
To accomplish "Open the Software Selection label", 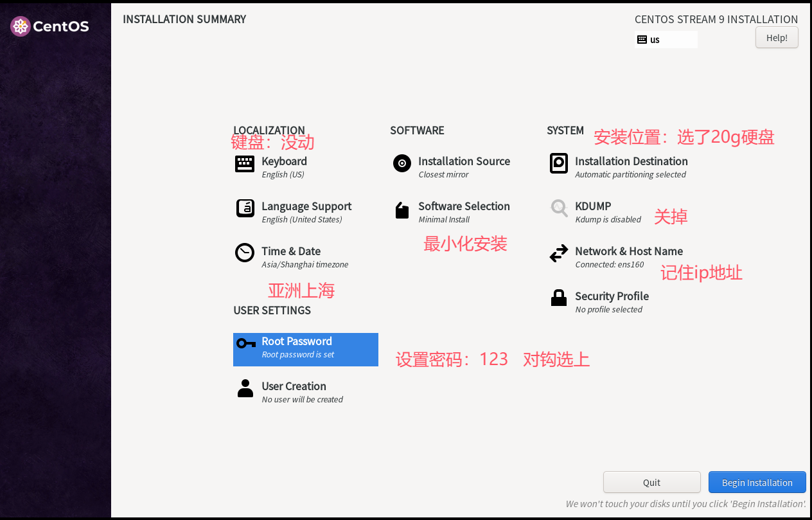I will point(464,206).
